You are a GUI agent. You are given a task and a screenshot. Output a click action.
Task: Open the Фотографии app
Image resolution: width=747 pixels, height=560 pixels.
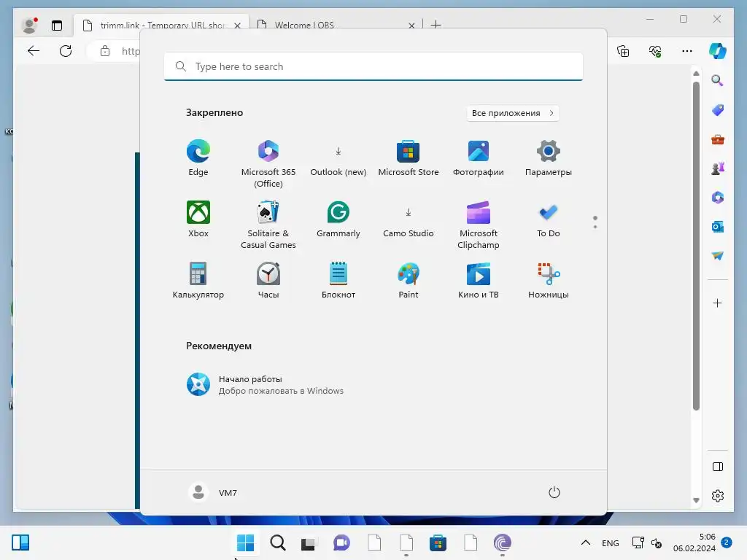479,158
